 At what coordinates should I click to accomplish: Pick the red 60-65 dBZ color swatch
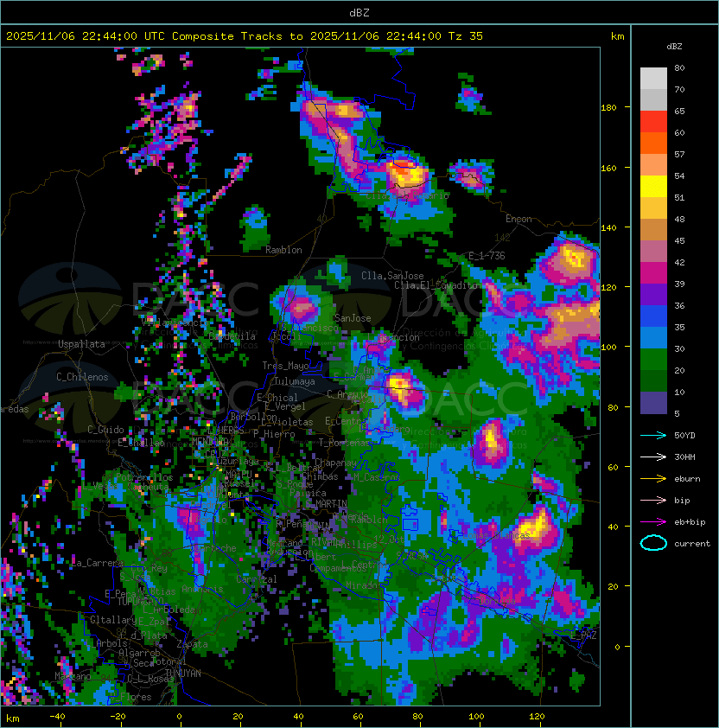(x=653, y=122)
